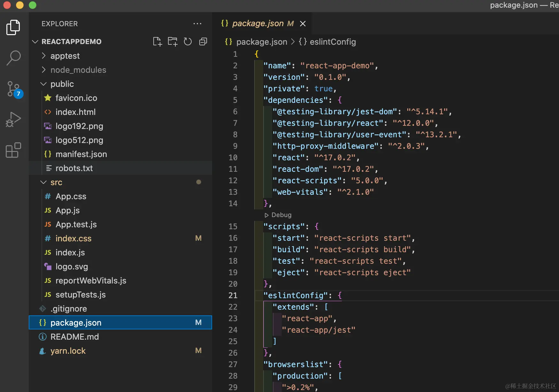Open index.css in the file tree
This screenshot has height=392, width=559.
click(73, 238)
